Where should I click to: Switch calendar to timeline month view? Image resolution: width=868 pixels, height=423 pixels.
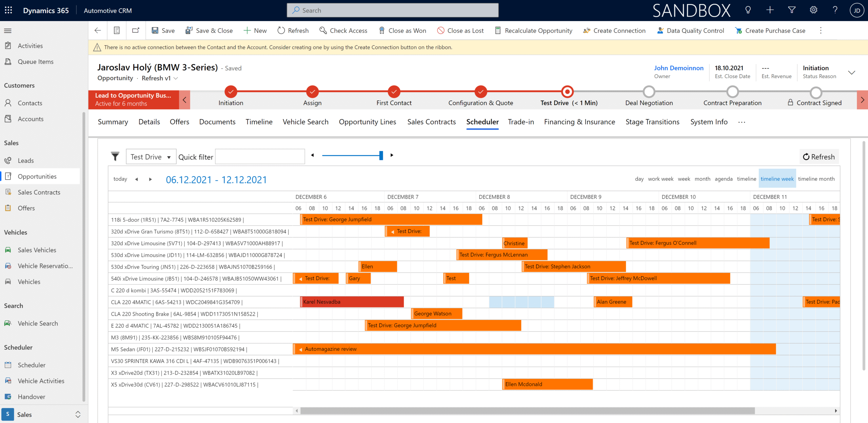(816, 179)
